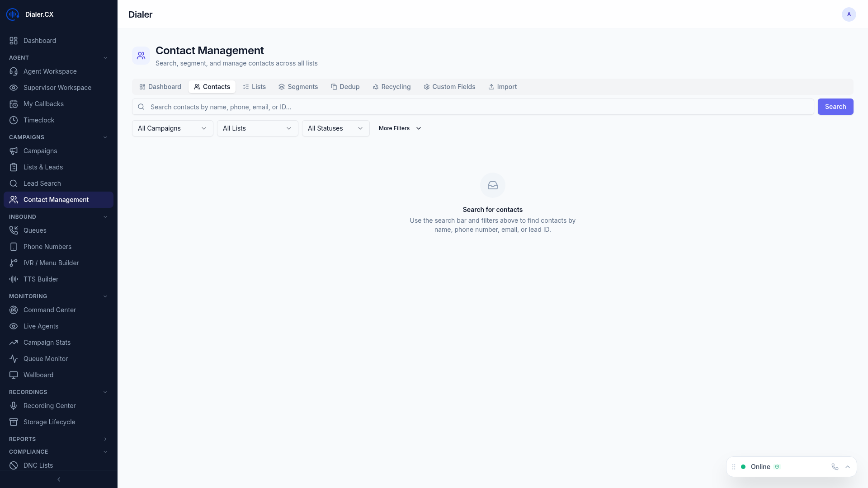This screenshot has width=868, height=488.
Task: Open the All Lists dropdown
Action: click(x=257, y=128)
